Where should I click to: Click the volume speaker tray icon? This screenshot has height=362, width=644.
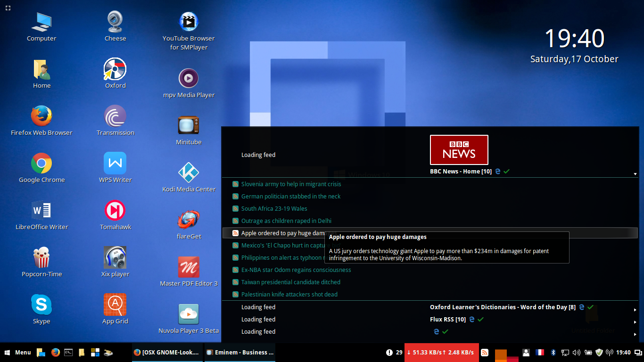(x=576, y=352)
